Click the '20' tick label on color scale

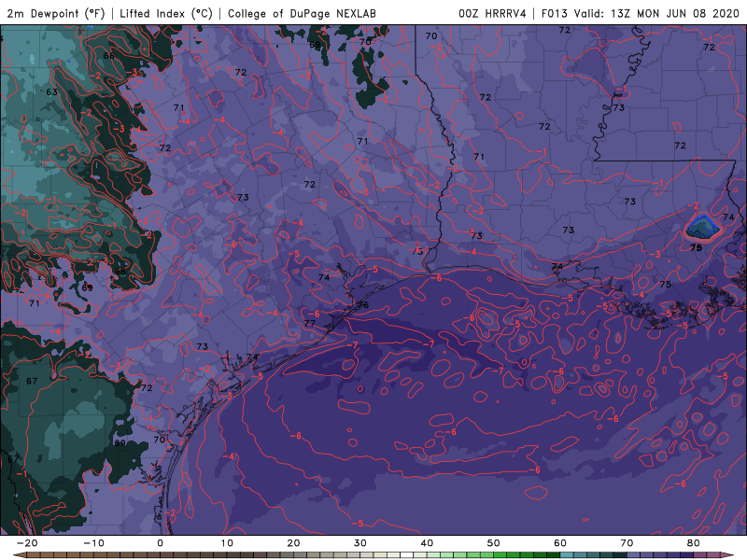click(x=293, y=543)
